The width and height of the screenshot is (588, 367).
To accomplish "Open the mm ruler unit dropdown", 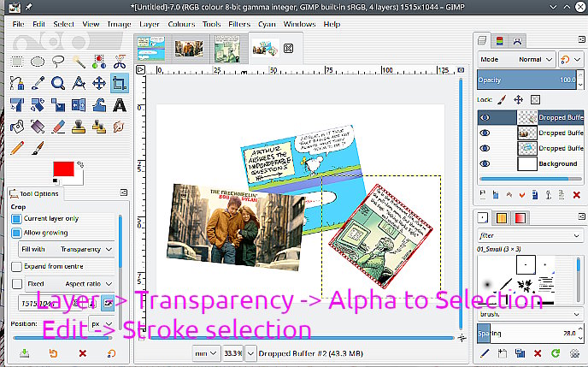I will point(205,353).
